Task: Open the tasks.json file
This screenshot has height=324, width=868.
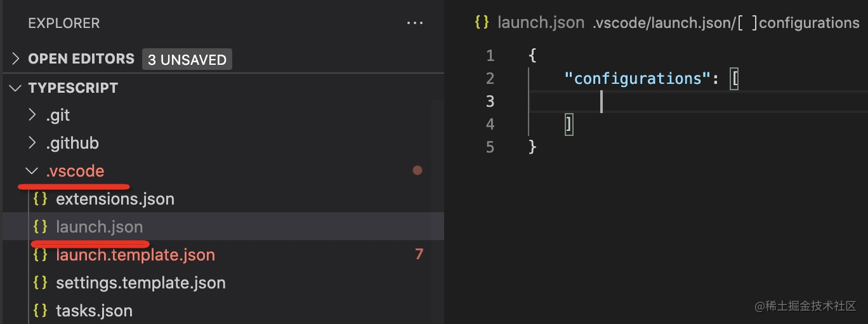Action: tap(94, 311)
